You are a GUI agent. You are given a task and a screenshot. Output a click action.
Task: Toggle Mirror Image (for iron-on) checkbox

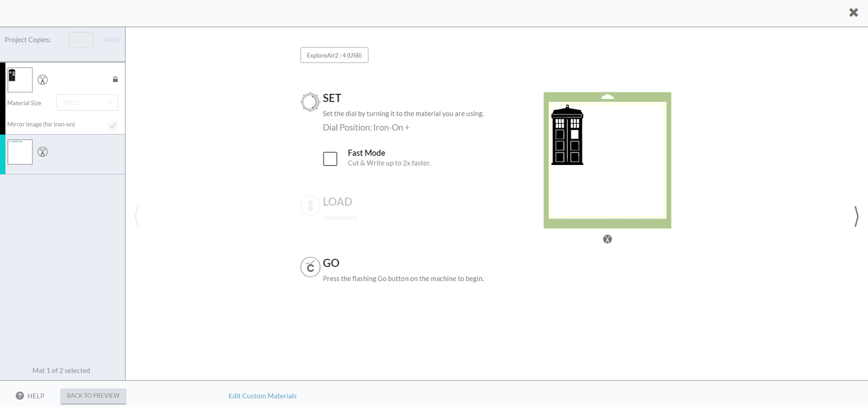coord(113,125)
